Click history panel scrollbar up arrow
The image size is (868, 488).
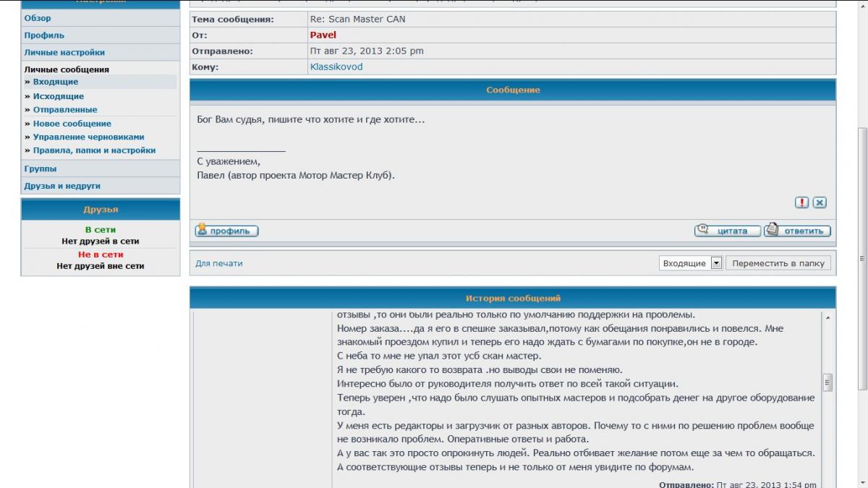[x=827, y=318]
